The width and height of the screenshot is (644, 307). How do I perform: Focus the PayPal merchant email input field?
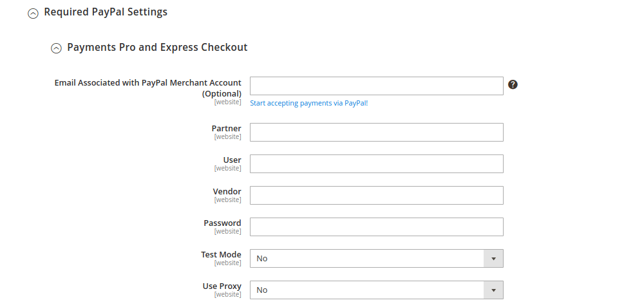point(376,86)
